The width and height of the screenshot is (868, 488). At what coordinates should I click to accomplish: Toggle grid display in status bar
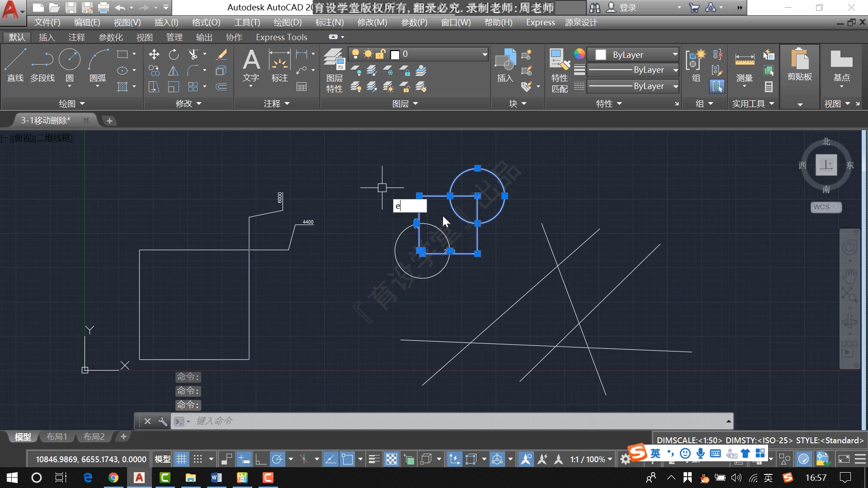181,460
